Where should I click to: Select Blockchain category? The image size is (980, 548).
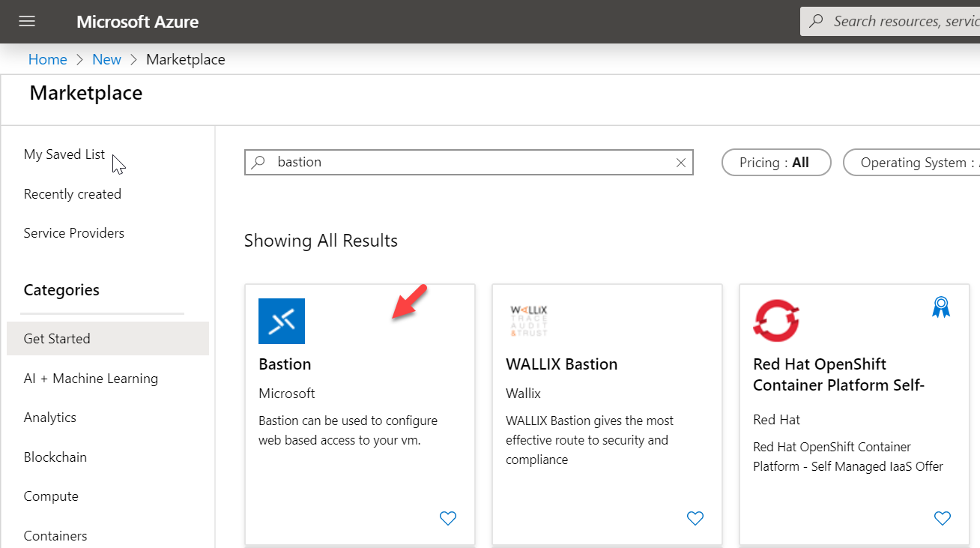pyautogui.click(x=55, y=457)
